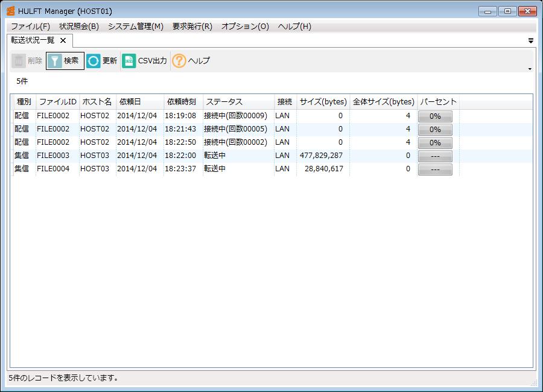Sort by the 接続 column header
The width and height of the screenshot is (543, 392).
click(285, 102)
